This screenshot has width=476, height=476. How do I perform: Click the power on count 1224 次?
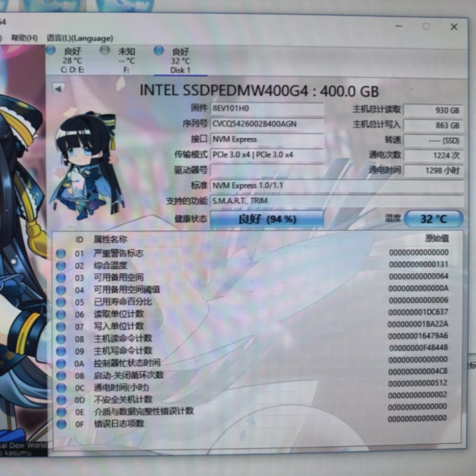(x=433, y=155)
